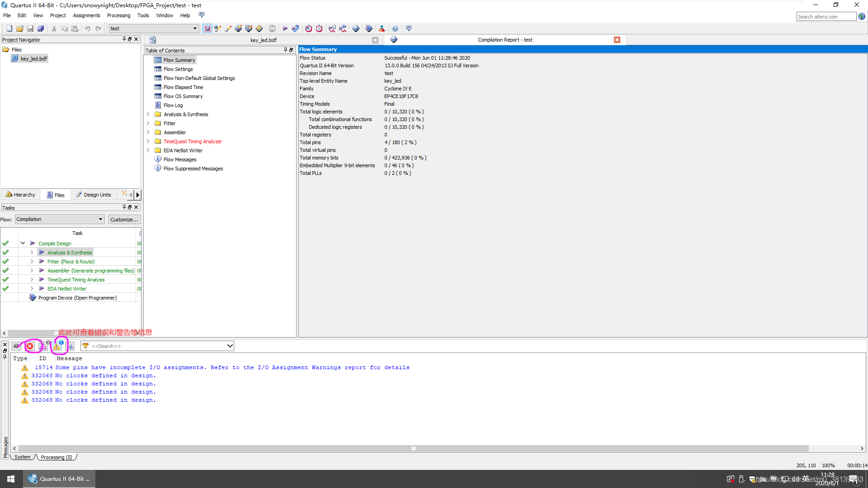868x488 pixels.
Task: Open Flow Settings in Table of Contents
Action: click(178, 69)
